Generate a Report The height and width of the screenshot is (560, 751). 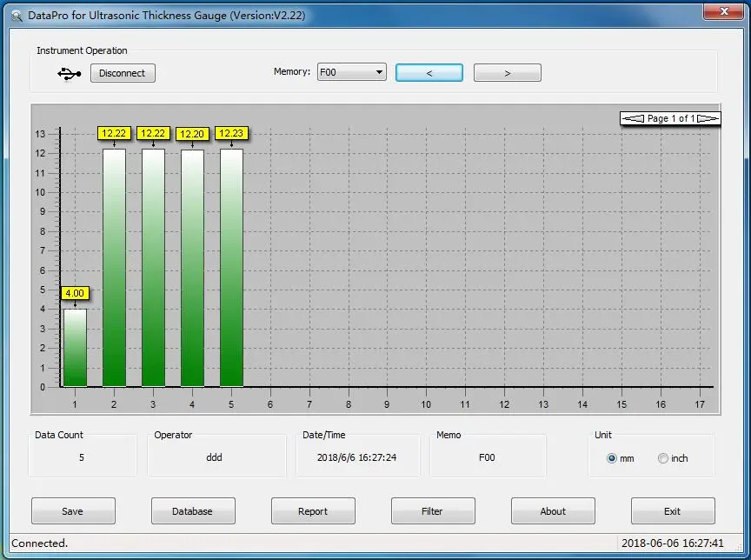coord(313,510)
